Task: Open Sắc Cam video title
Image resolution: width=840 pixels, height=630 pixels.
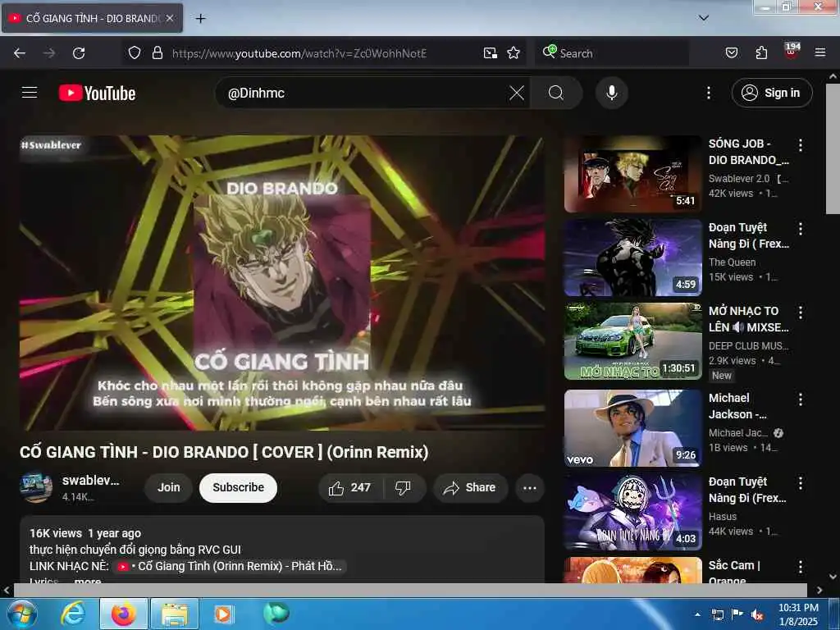Action: (x=734, y=572)
